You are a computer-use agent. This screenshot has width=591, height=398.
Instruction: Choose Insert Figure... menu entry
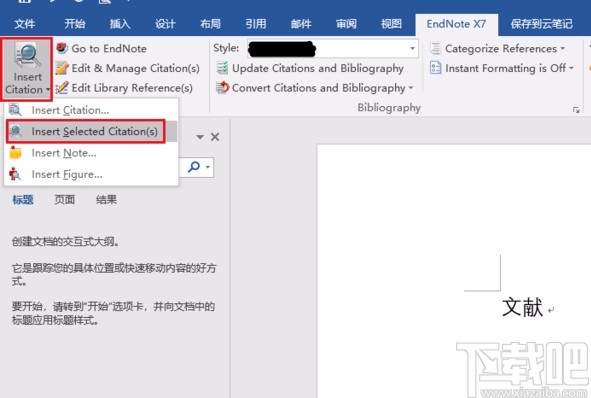coord(91,174)
